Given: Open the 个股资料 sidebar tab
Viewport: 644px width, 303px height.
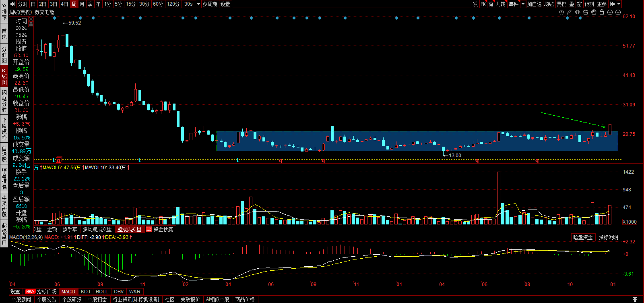Looking at the screenshot, I should tap(4, 129).
